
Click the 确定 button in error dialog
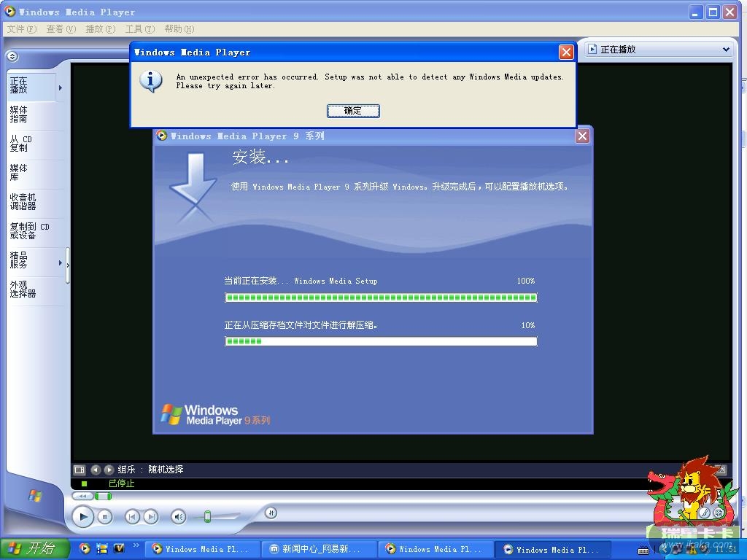[353, 111]
